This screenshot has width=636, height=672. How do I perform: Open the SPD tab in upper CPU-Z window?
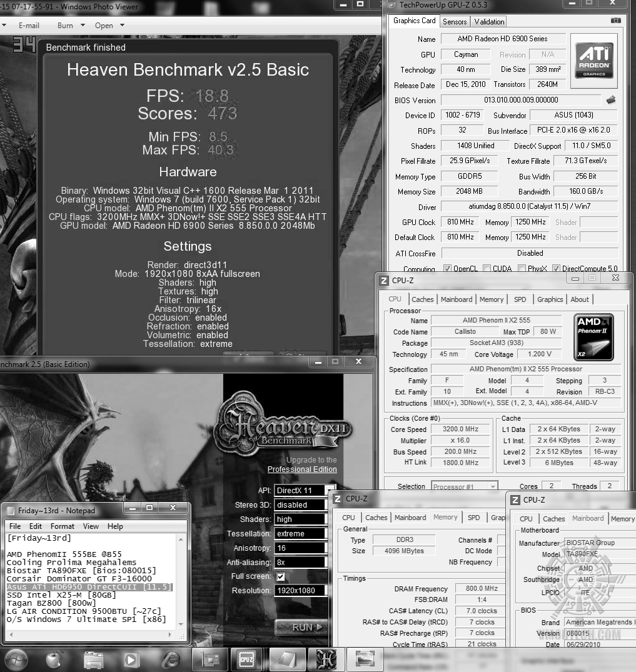[x=520, y=299]
